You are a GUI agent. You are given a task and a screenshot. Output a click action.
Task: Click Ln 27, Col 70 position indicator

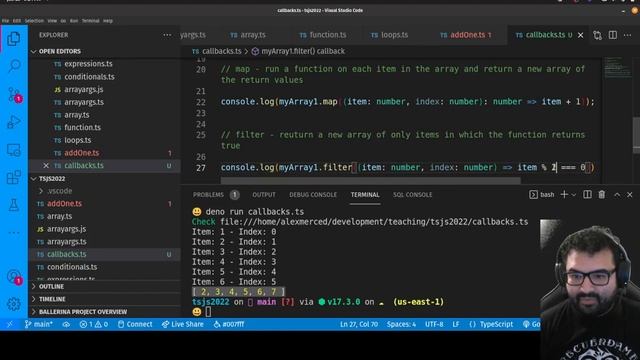click(359, 324)
